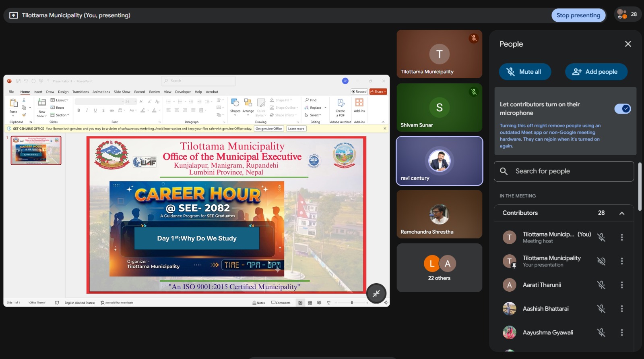Toggle contributors microphone permission switch

point(622,109)
